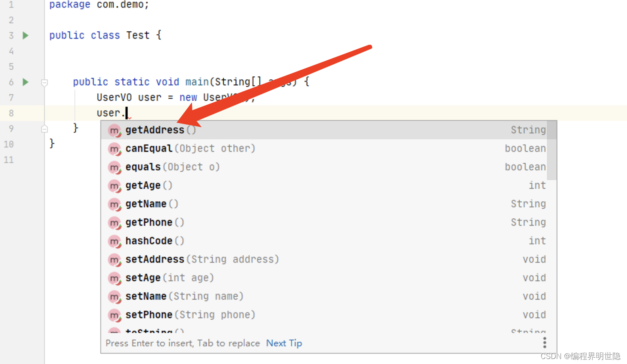
Task: Click the canEqual method icon
Action: coord(114,149)
